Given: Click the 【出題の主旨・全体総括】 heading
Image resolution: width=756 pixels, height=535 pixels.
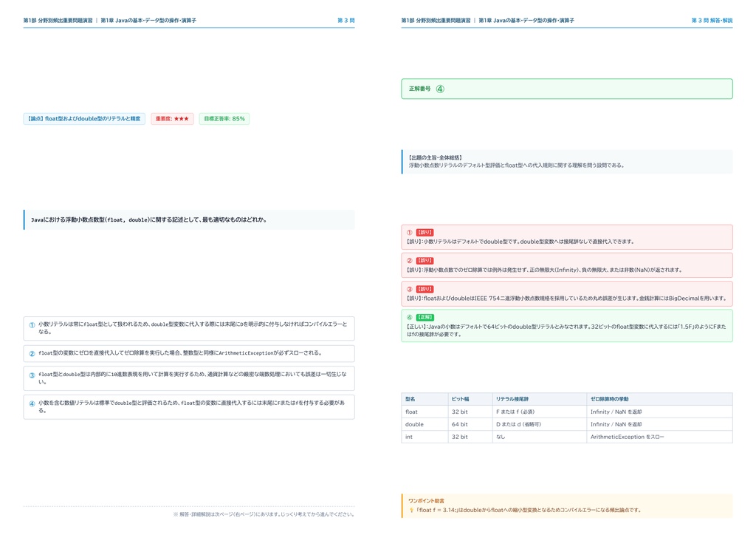Looking at the screenshot, I should coord(436,157).
